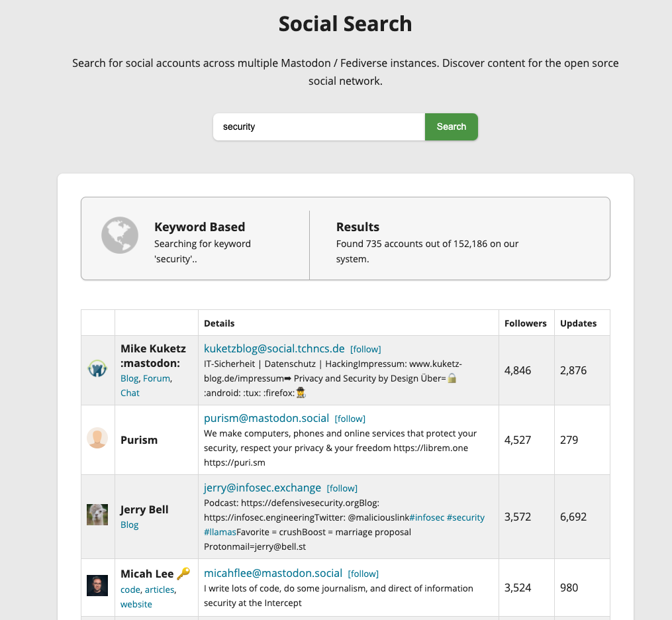Follow jerry@infosec.exchange account
This screenshot has height=620, width=672.
pos(342,488)
